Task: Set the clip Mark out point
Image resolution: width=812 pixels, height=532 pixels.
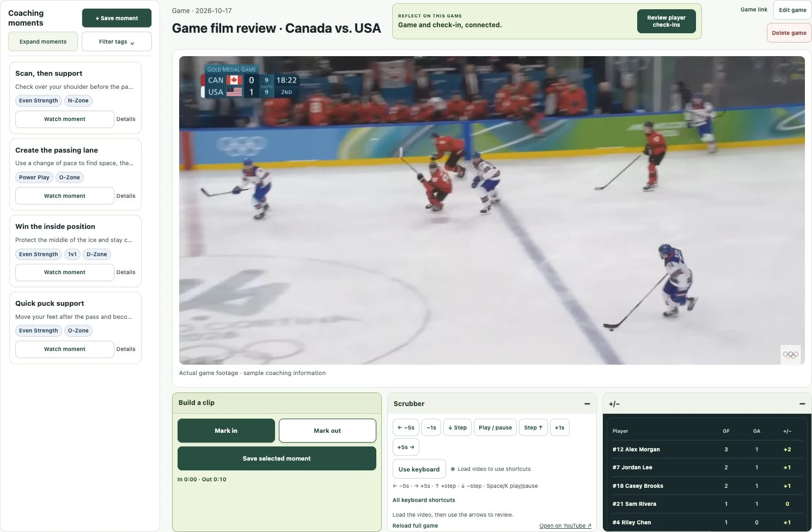Action: 327,431
